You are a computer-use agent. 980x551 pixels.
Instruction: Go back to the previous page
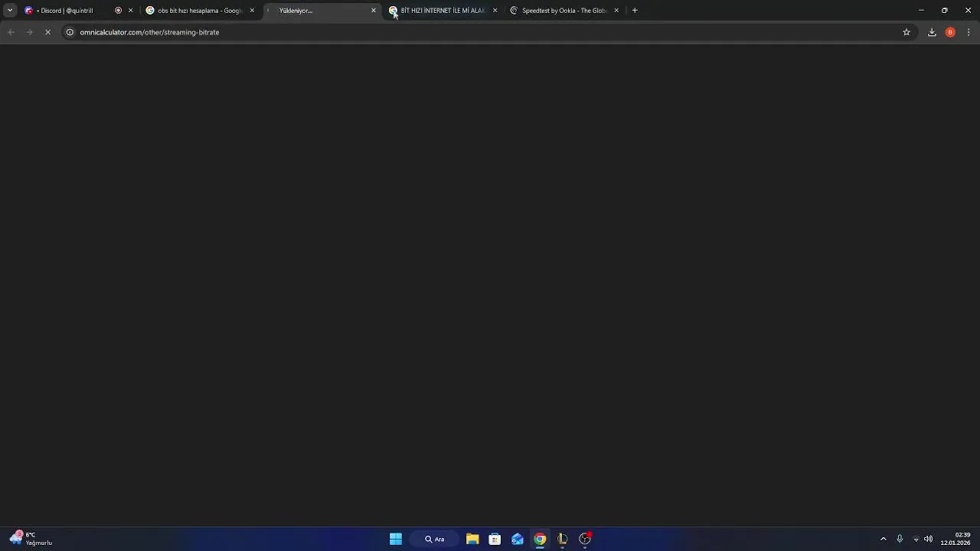coord(11,32)
